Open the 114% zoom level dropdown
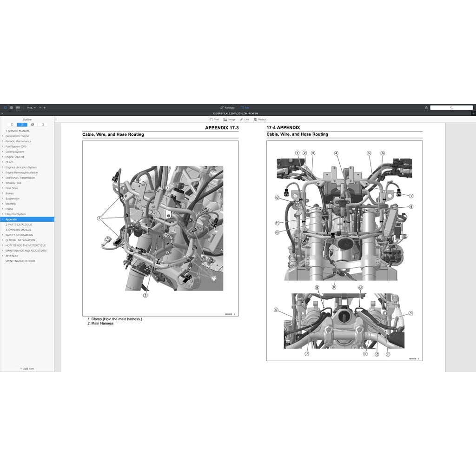This screenshot has height=476, width=476. point(31,107)
